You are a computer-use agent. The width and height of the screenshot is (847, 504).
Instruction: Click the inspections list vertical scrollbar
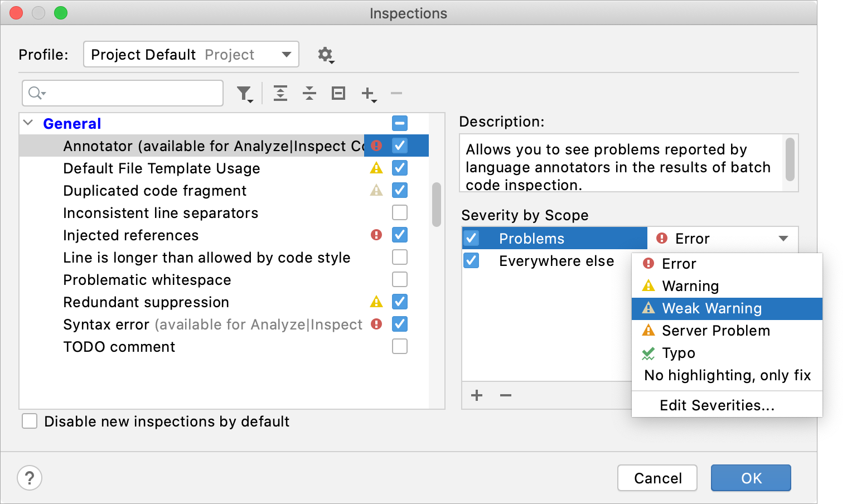click(x=437, y=205)
